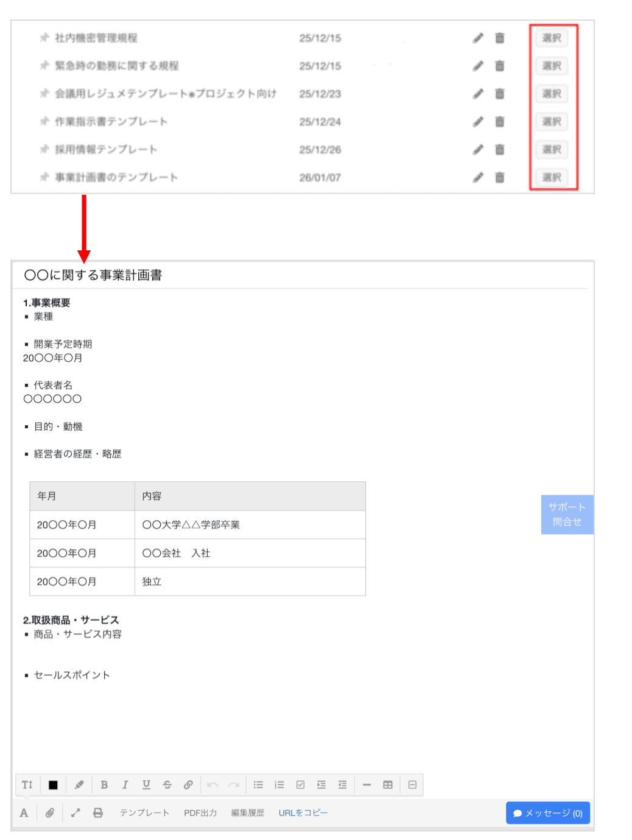Insert a horizontal divider line
Image resolution: width=632 pixels, height=840 pixels.
point(366,785)
